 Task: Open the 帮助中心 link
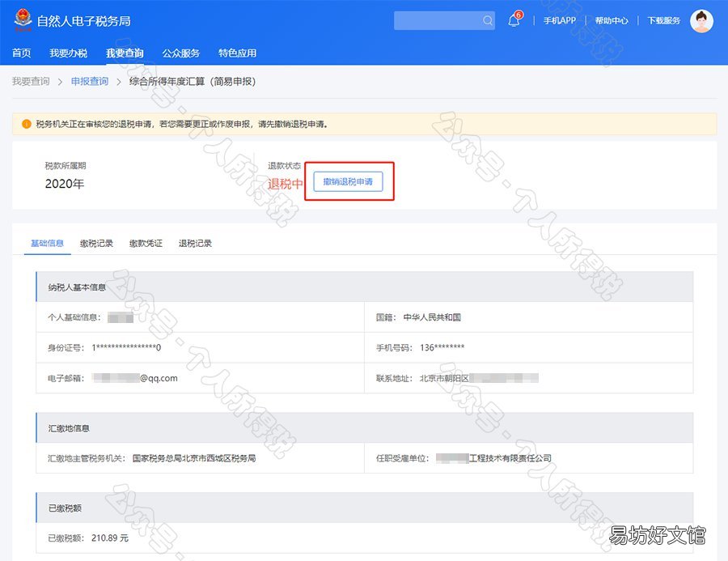click(612, 20)
